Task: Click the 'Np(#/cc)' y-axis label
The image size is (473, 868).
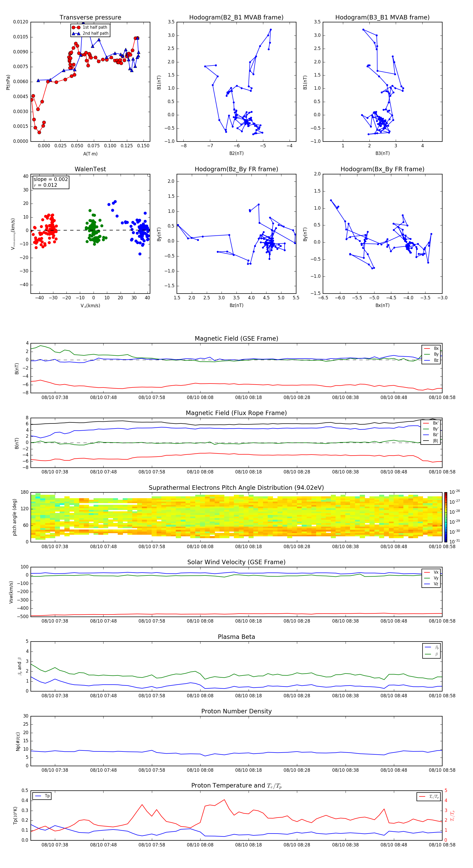Action: pos(18,741)
